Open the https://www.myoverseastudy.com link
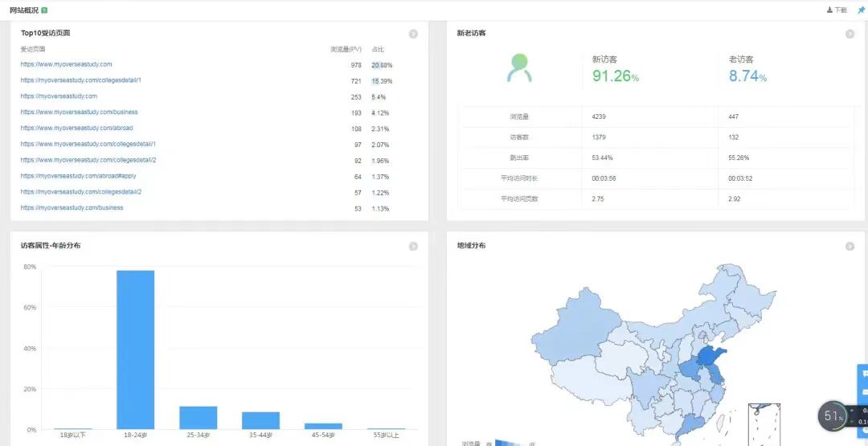 tap(66, 64)
